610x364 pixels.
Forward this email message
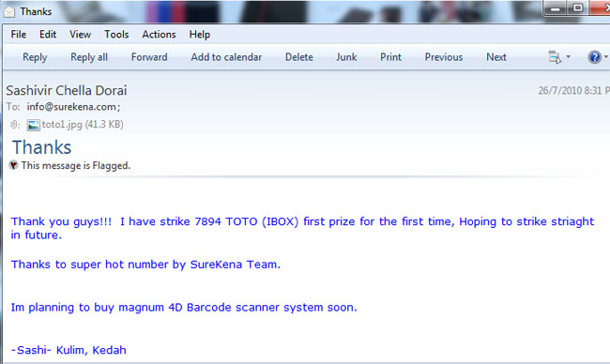pos(149,57)
